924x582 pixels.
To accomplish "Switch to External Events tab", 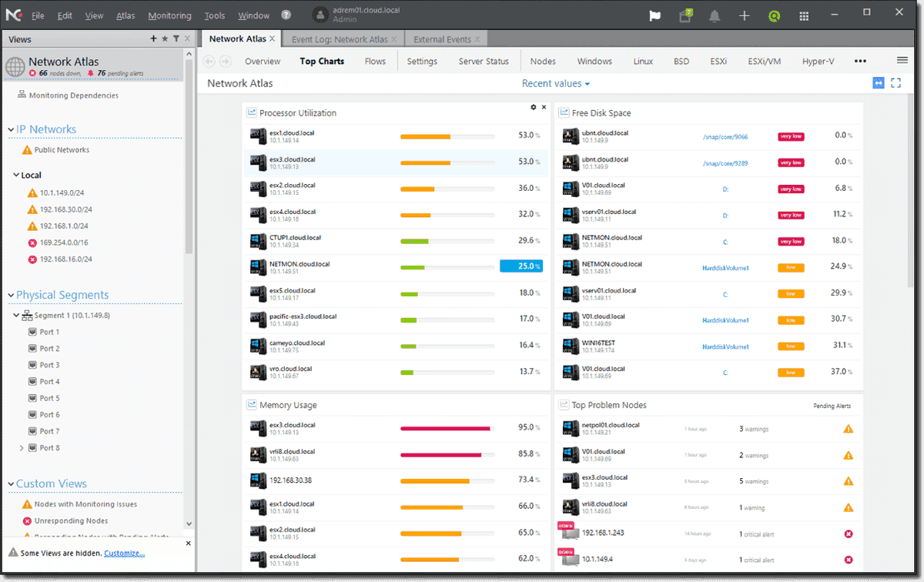I will pyautogui.click(x=447, y=39).
